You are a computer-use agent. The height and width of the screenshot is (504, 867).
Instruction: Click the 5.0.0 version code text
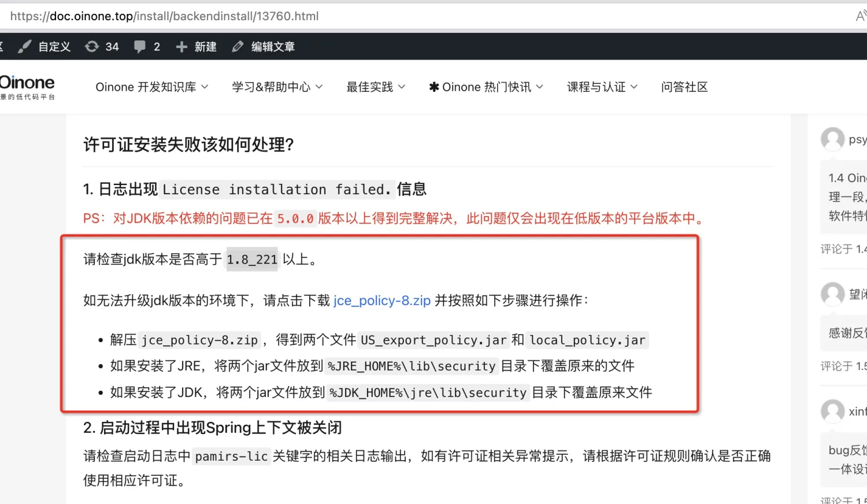295,219
